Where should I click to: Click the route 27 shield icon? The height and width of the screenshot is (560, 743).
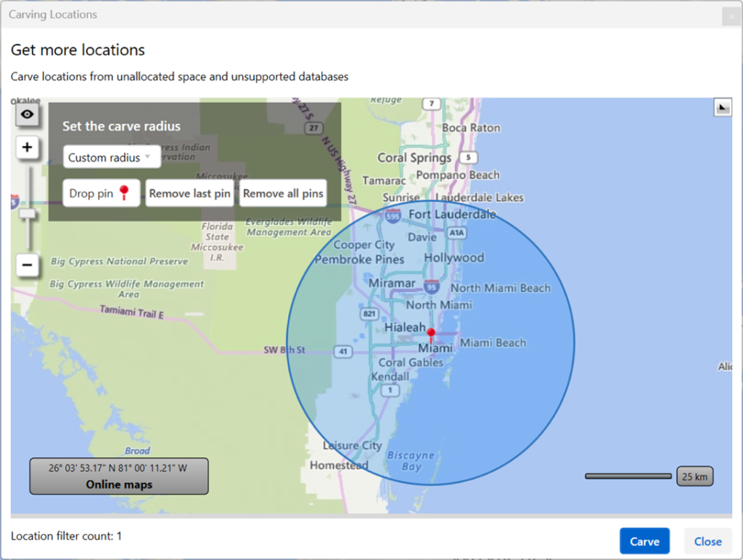(x=313, y=128)
